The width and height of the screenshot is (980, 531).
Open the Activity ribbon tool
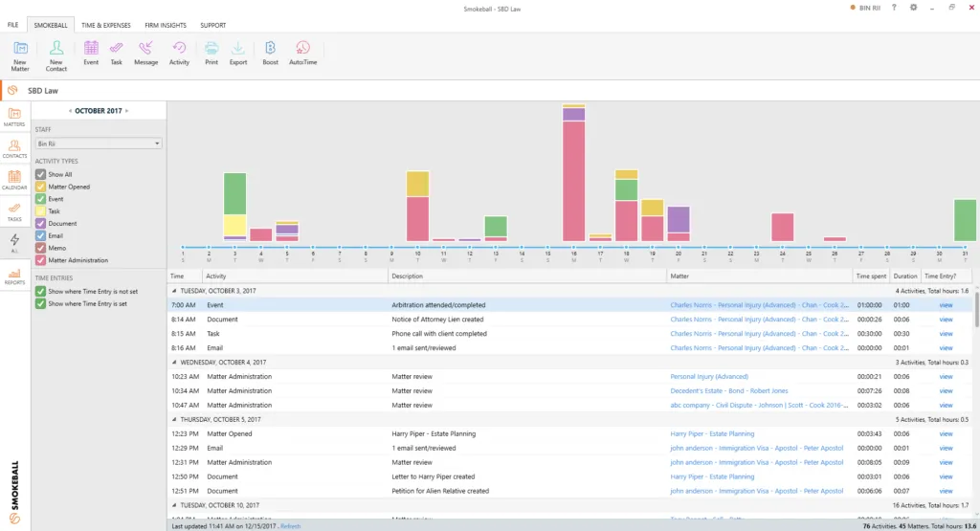pos(179,54)
